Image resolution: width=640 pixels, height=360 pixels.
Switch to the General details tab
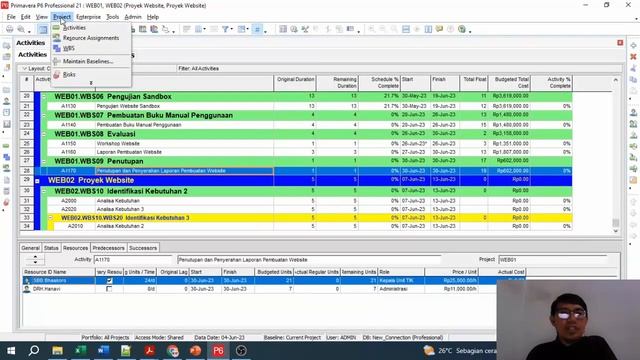point(30,248)
